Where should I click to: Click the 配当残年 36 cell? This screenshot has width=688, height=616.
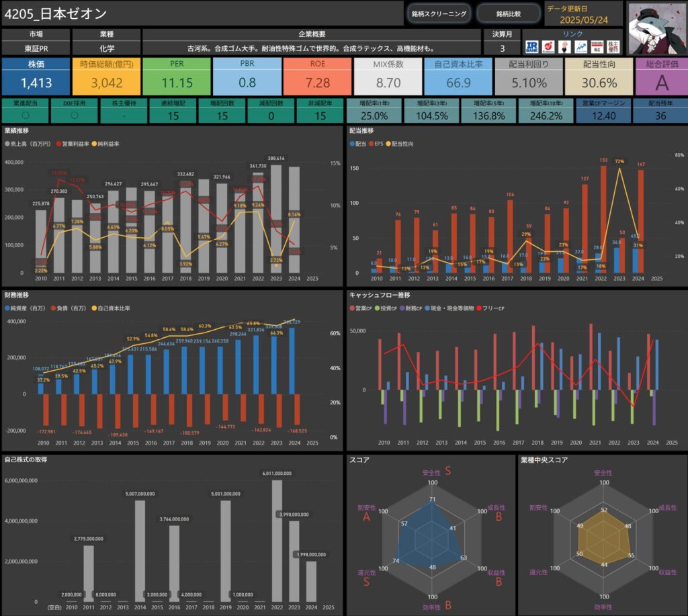click(x=660, y=111)
